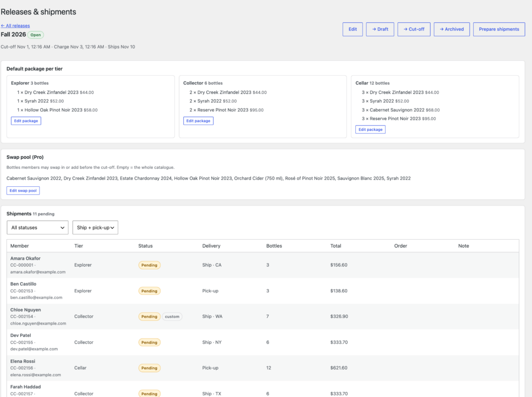This screenshot has height=397, width=532.
Task: Click the Edit release button
Action: point(353,29)
